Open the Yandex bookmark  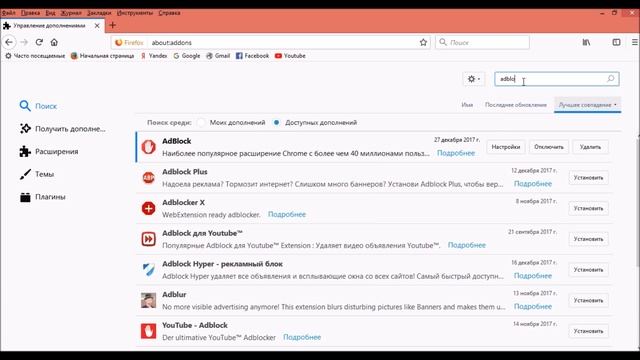point(154,56)
